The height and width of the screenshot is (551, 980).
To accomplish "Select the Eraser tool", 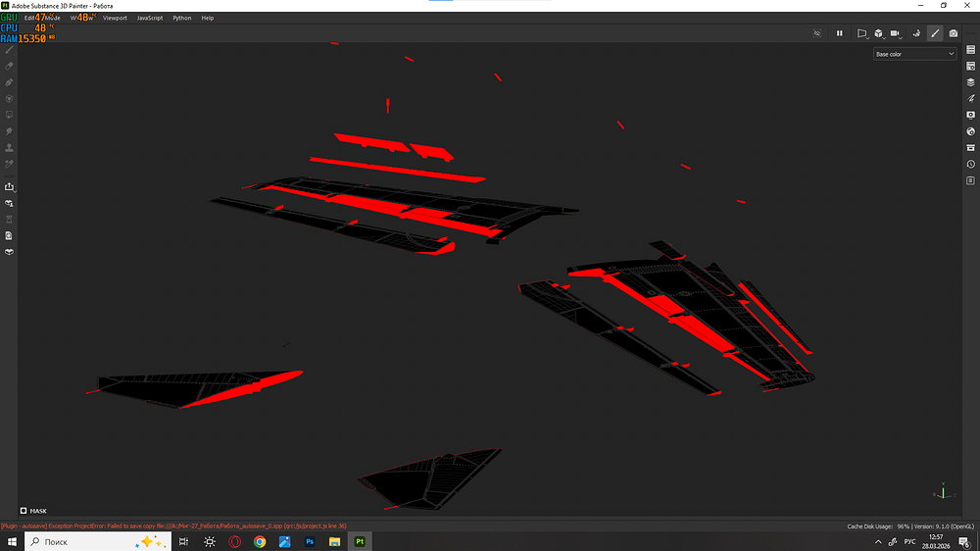I will pos(10,66).
